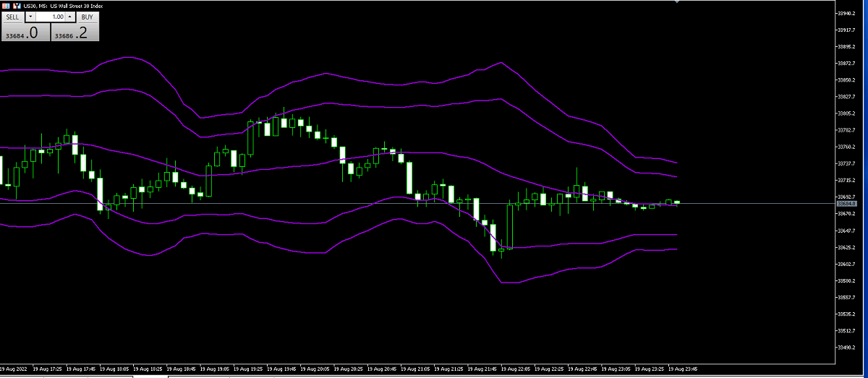The width and height of the screenshot is (868, 378).
Task: Click the 19 Aug 23:45 time label
Action: pos(682,369)
